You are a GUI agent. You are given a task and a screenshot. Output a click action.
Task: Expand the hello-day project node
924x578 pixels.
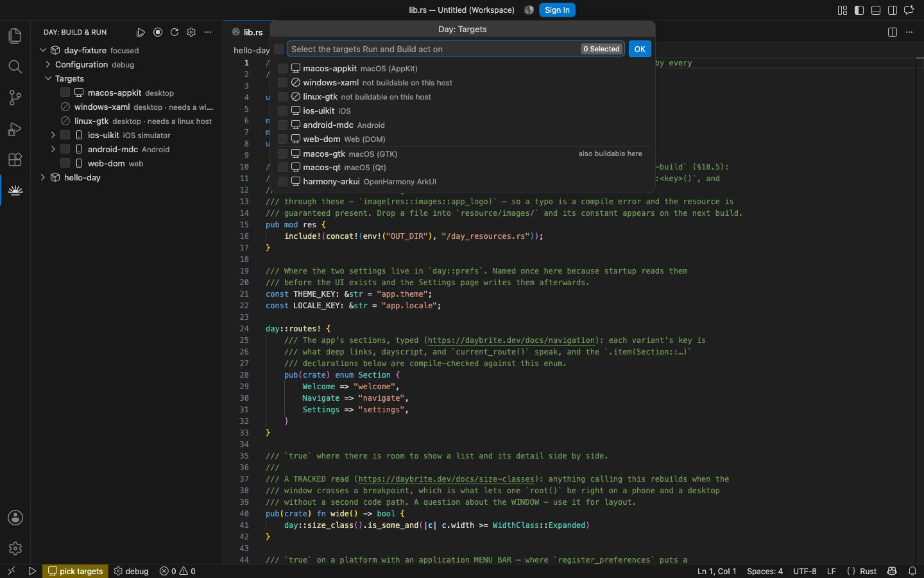[43, 177]
